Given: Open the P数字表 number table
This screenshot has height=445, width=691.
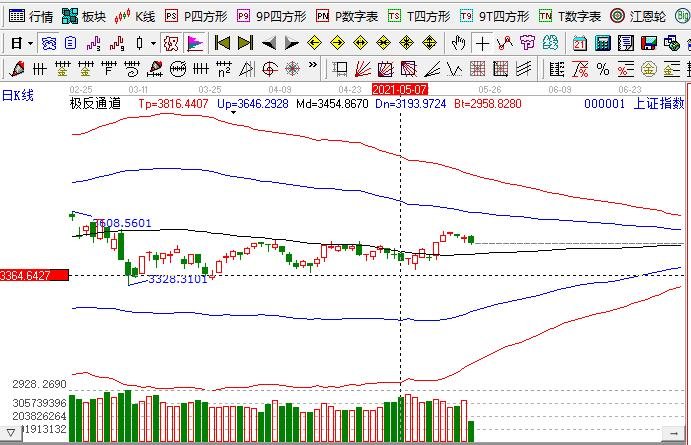Looking at the screenshot, I should (x=347, y=17).
